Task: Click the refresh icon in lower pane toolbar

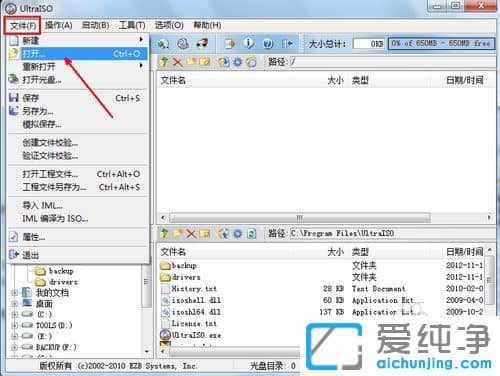Action: tap(252, 233)
